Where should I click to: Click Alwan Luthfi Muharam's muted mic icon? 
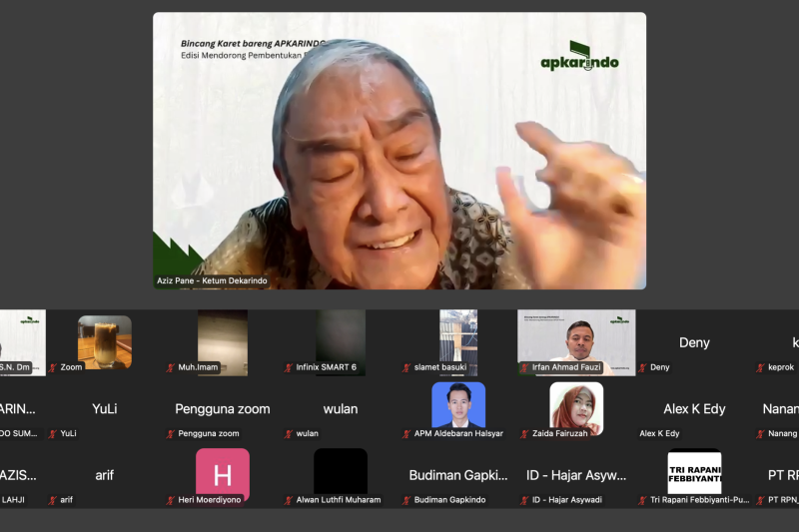click(x=289, y=500)
